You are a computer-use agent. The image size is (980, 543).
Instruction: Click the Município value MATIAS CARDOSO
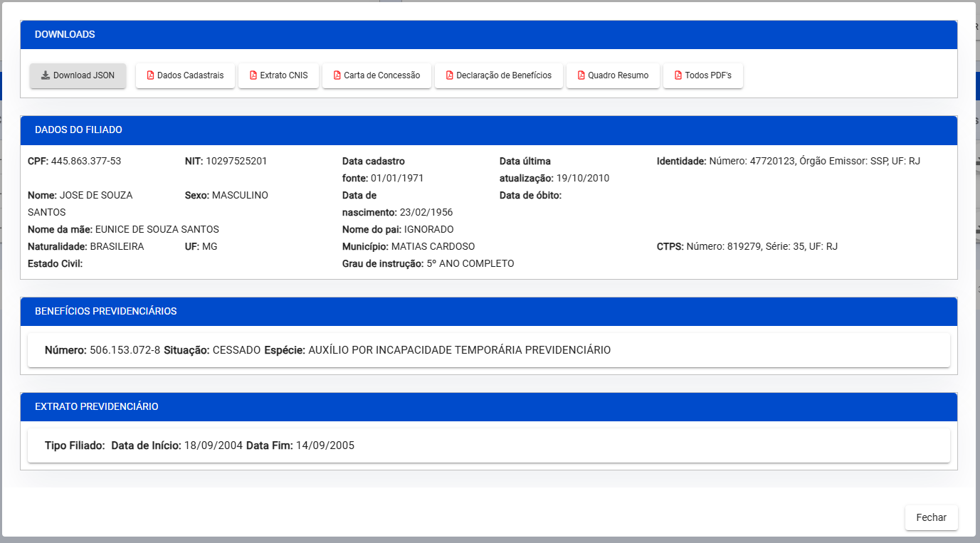(433, 246)
